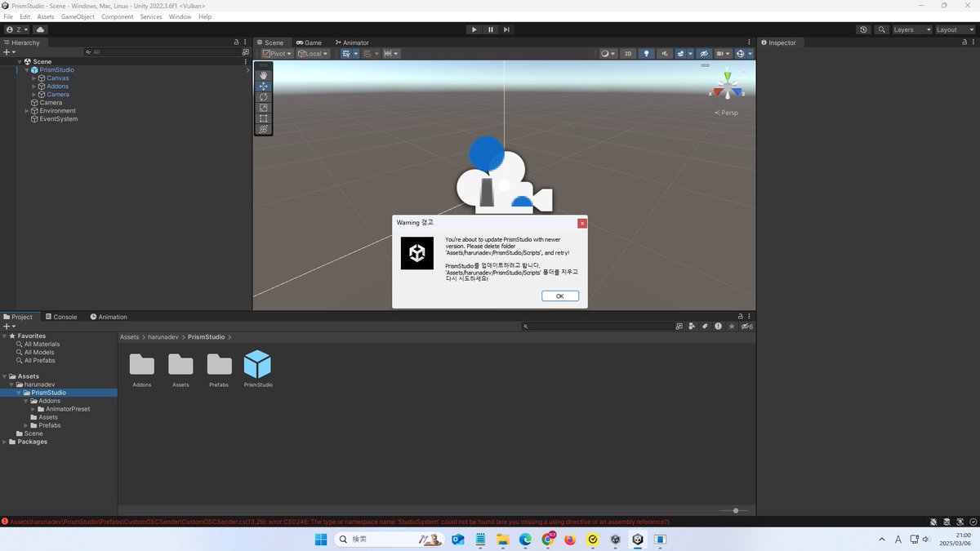
Task: Toggle scene effects (skybox, fog) button
Action: [x=682, y=53]
